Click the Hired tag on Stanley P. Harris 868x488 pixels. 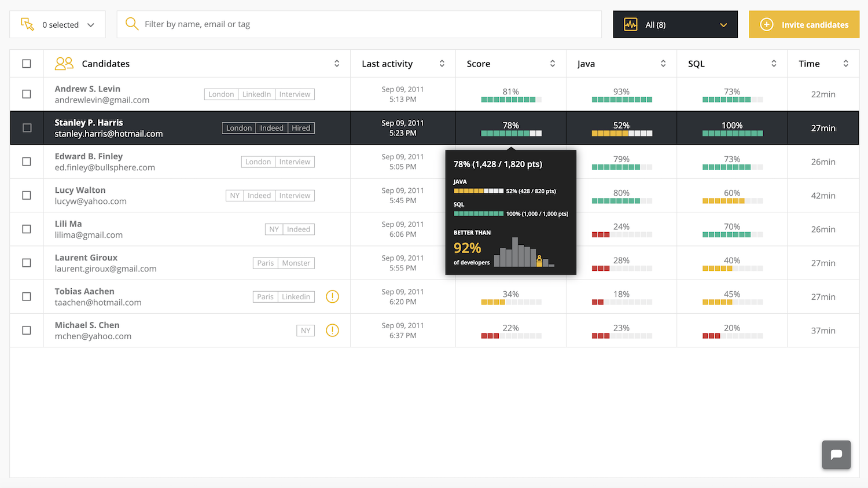tap(301, 128)
